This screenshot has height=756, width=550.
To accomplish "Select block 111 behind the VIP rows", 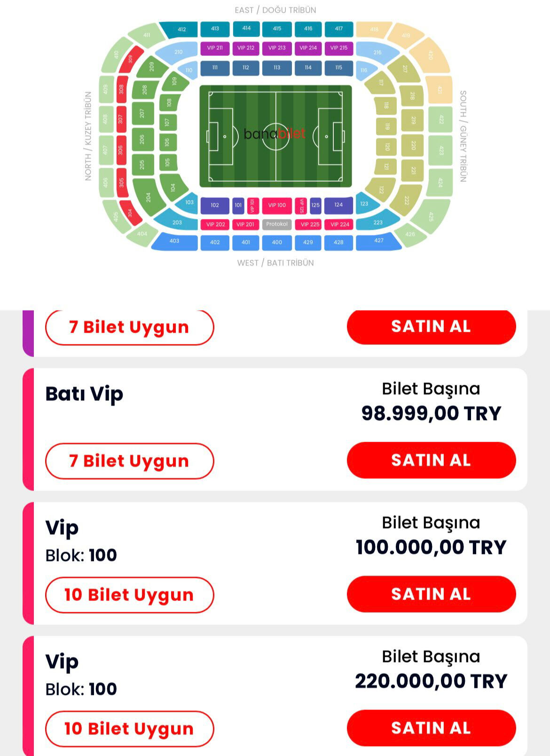I will click(x=215, y=67).
